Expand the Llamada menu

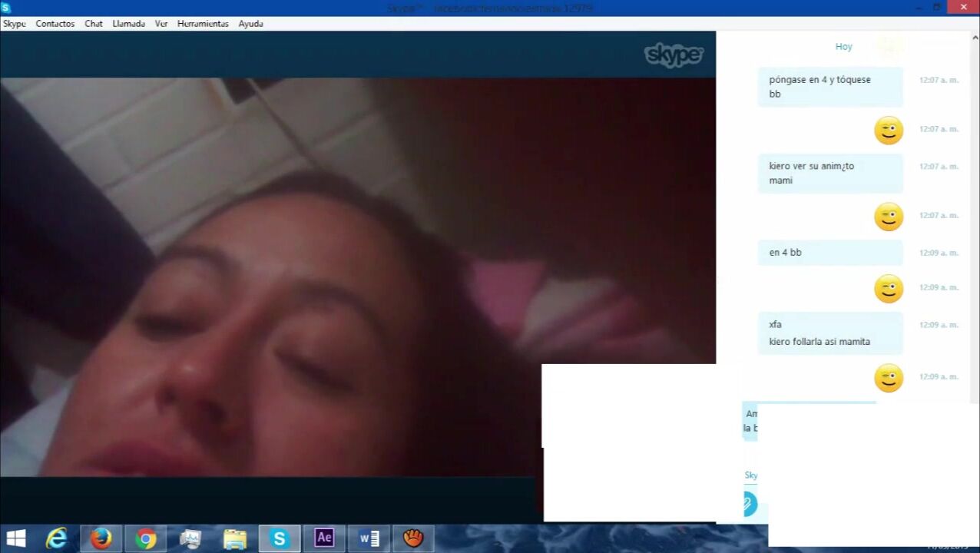(128, 24)
